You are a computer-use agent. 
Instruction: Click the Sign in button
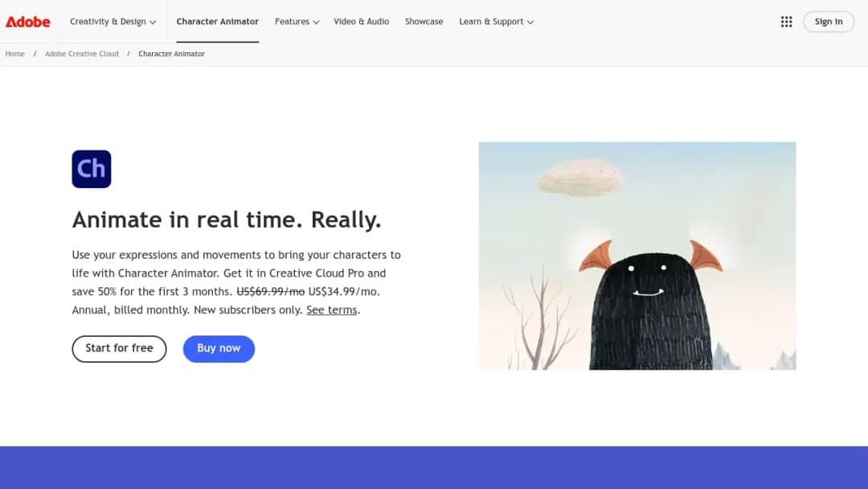tap(829, 22)
